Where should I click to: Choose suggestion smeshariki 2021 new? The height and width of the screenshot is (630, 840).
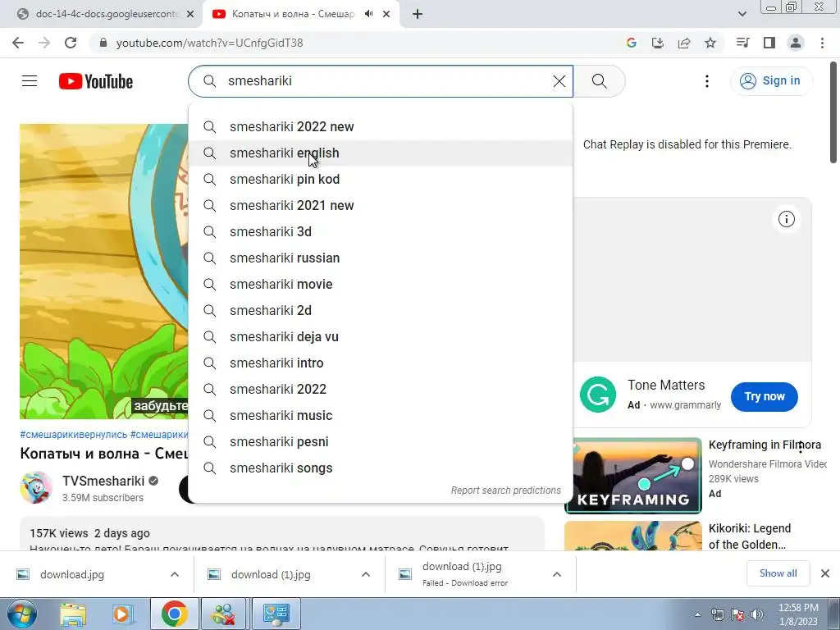pyautogui.click(x=381, y=206)
